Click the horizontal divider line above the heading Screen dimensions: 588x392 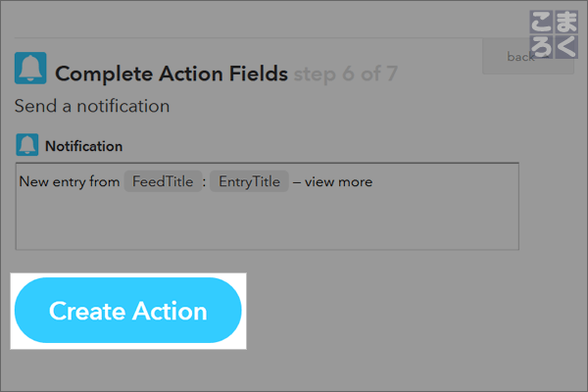[x=248, y=37]
